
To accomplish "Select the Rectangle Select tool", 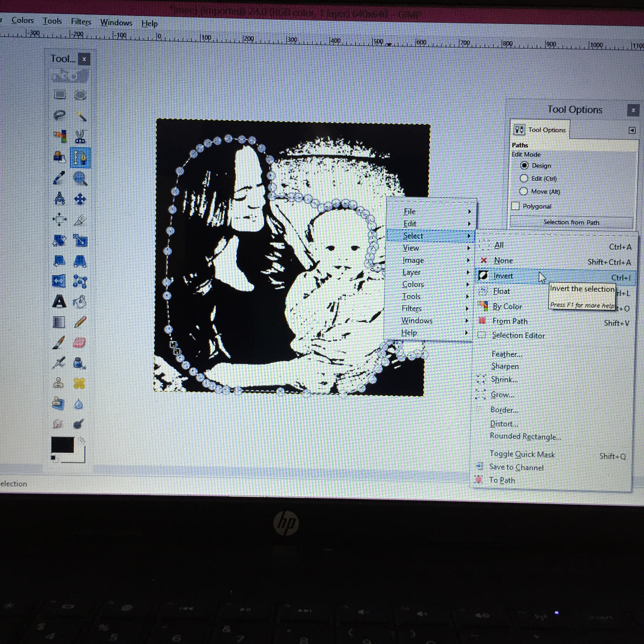I will click(x=60, y=94).
